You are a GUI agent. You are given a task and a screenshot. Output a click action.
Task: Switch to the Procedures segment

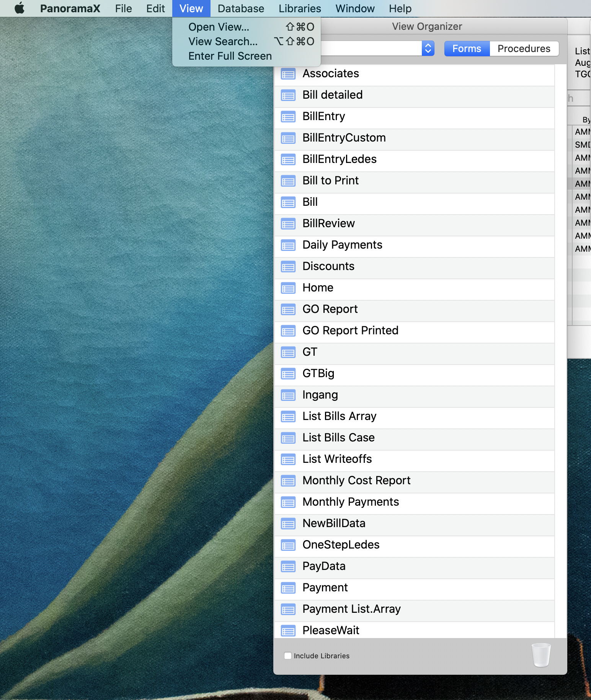524,49
